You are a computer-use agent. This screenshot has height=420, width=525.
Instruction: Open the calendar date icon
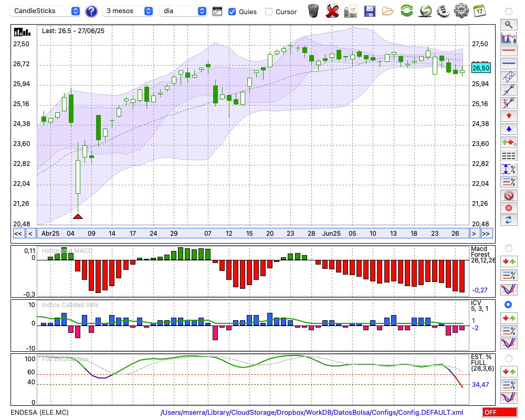[x=479, y=11]
